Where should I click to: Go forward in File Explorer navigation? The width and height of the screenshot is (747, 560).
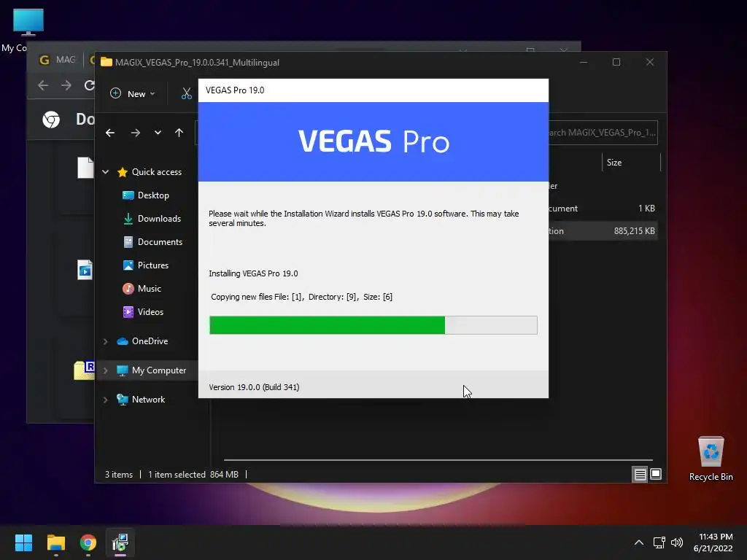pos(135,133)
